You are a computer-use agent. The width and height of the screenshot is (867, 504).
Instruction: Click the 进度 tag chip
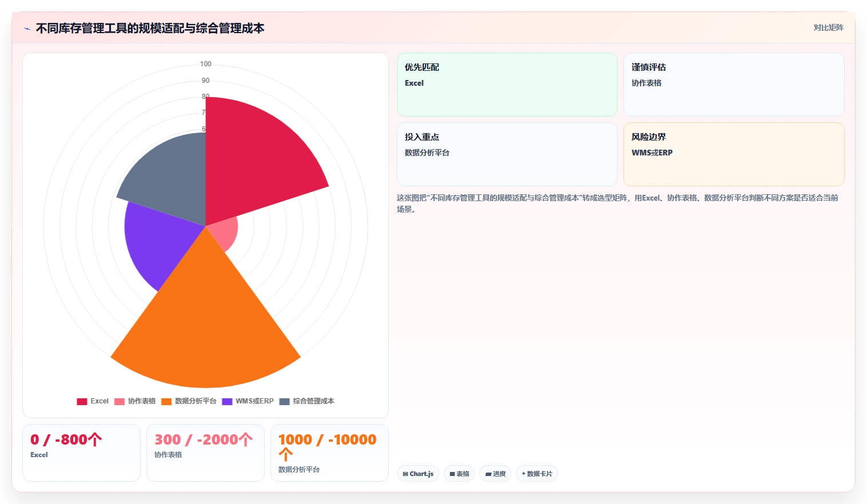click(495, 474)
